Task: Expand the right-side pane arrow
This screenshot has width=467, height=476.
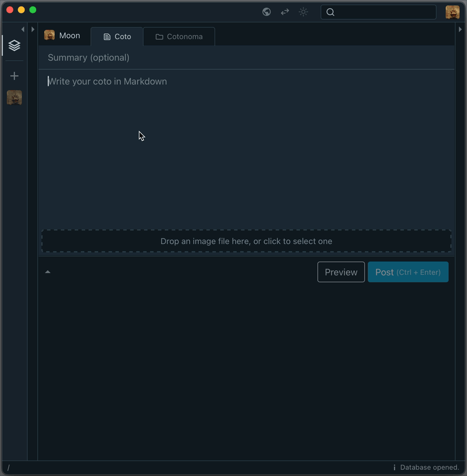Action: click(460, 29)
